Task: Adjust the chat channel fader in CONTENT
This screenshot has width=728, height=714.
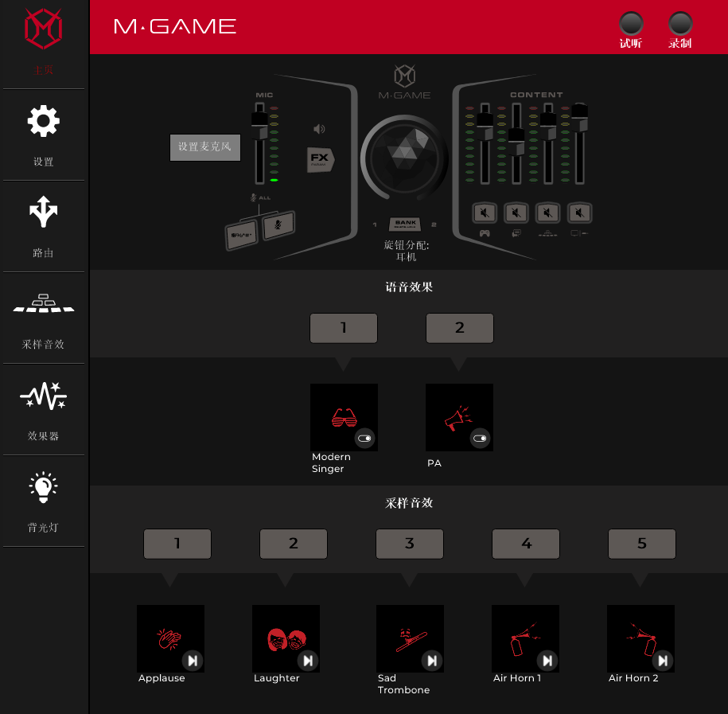Action: 516,141
